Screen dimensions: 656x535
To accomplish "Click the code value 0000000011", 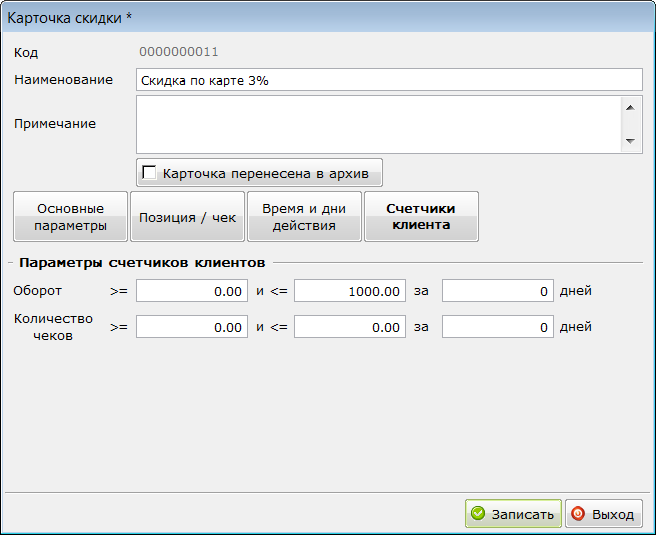I will 179,52.
